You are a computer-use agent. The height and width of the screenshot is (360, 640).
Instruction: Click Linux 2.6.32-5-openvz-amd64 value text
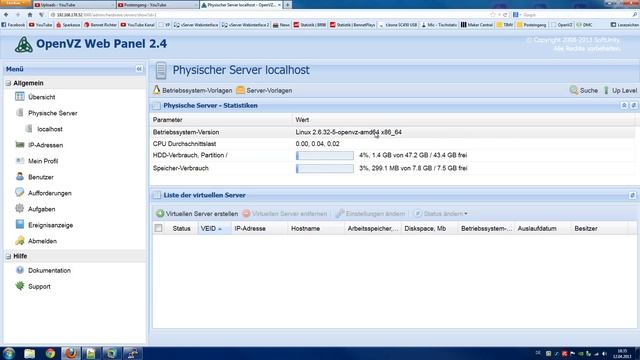coord(349,132)
